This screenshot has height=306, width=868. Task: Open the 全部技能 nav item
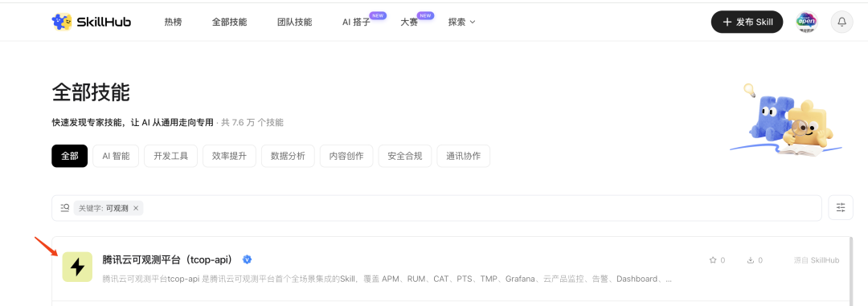point(229,22)
